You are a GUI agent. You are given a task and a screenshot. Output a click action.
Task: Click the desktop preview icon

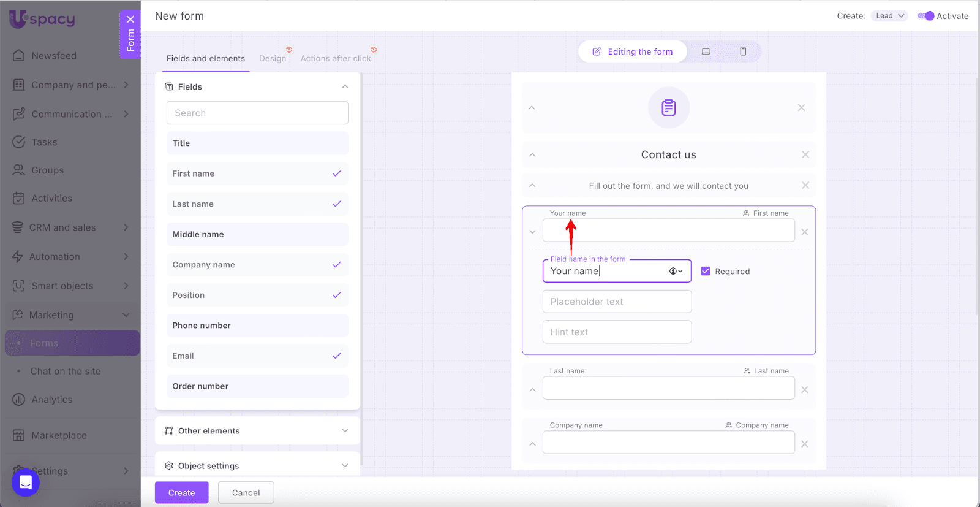(706, 51)
